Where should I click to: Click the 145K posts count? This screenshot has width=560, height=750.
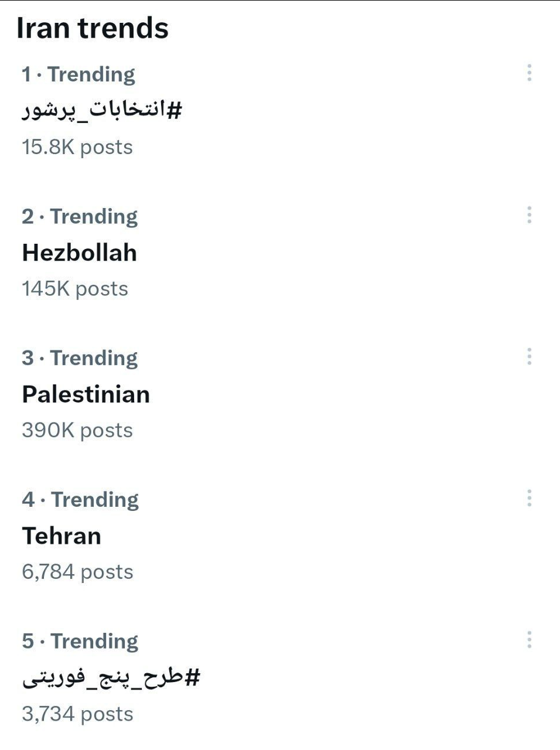75,289
